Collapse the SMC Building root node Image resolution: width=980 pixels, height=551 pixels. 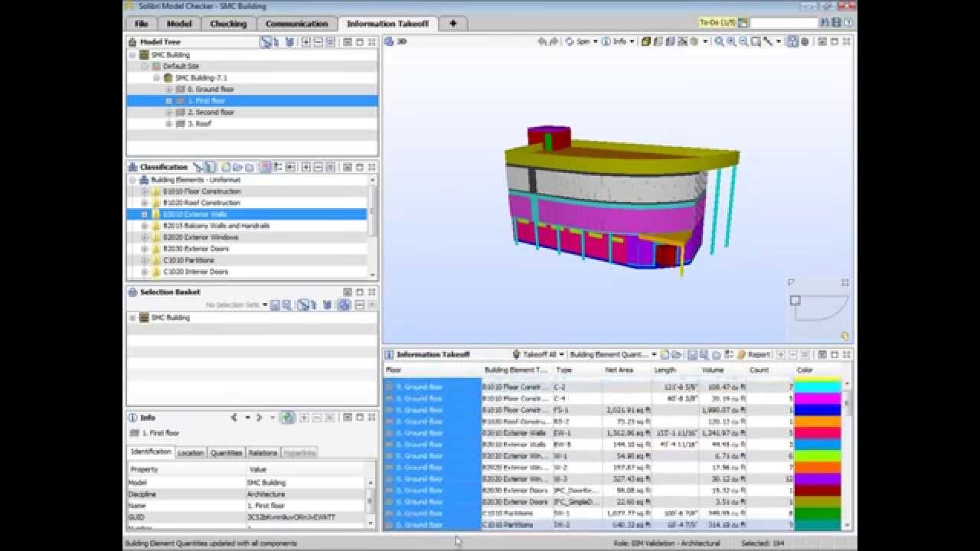(132, 55)
